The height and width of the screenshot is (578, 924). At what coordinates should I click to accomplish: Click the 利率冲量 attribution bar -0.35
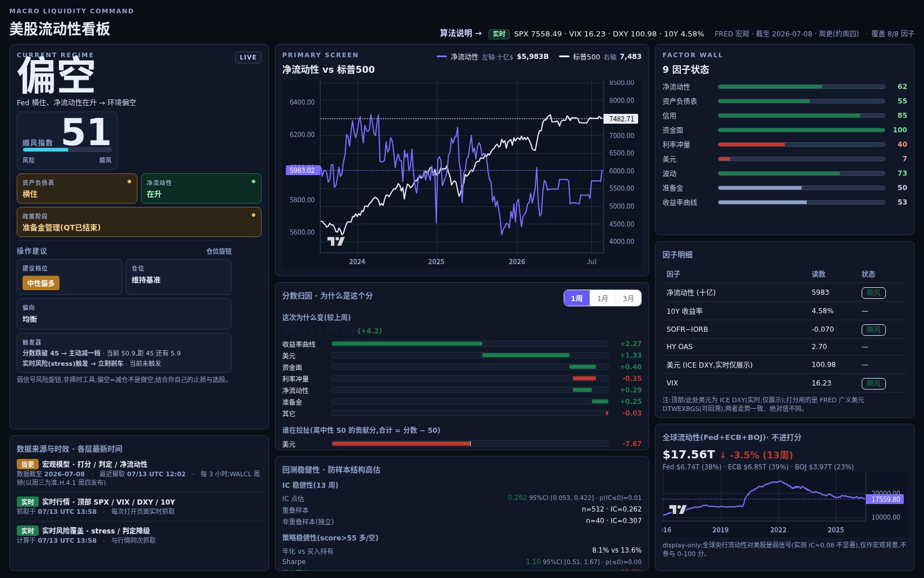(470, 379)
